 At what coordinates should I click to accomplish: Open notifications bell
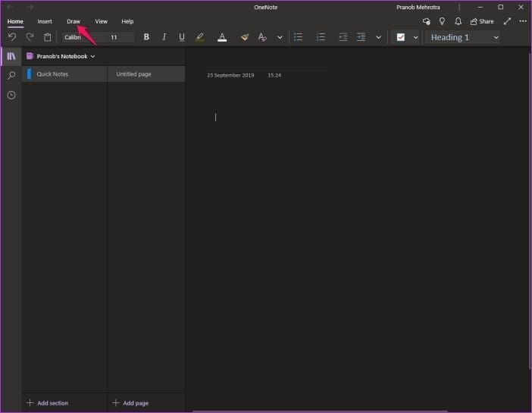[458, 21]
